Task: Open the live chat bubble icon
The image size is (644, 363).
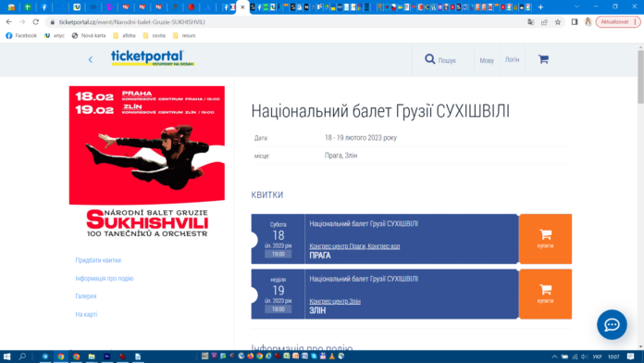Action: coord(612,325)
